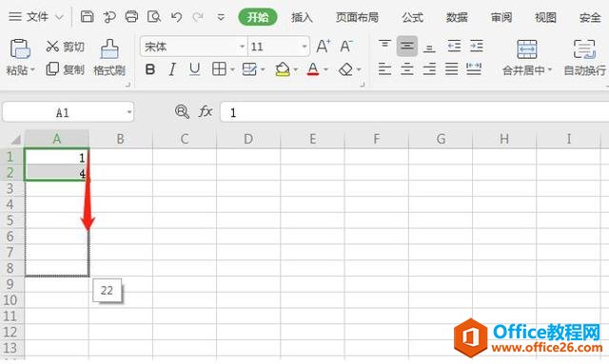Expand fill color dropdown arrow
This screenshot has width=609, height=364.
[x=296, y=69]
